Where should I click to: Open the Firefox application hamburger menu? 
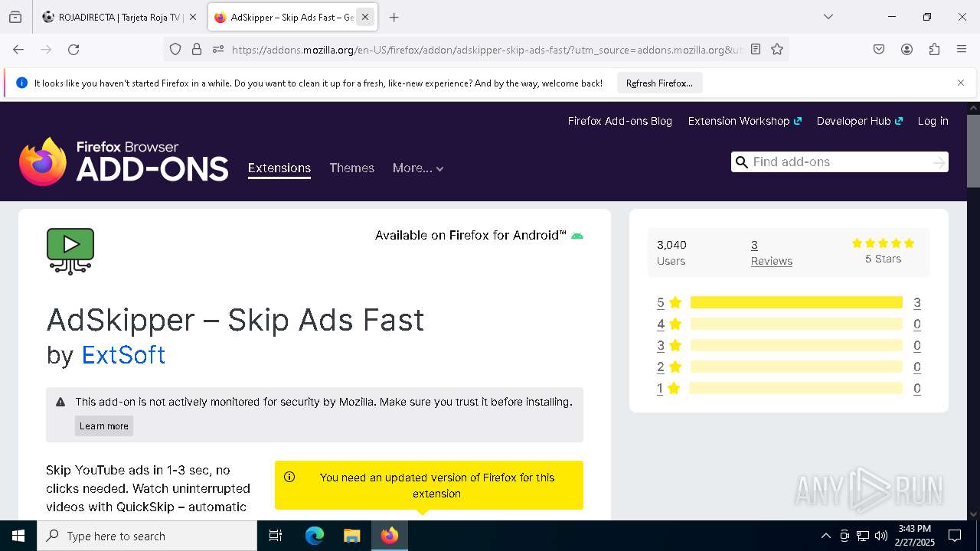coord(962,50)
